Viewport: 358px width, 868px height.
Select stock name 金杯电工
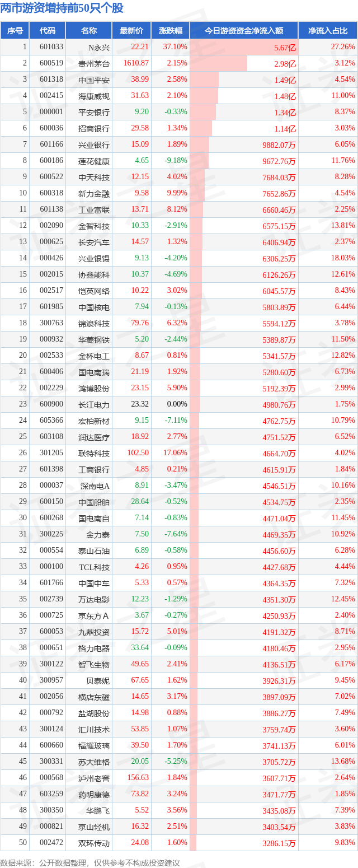[x=94, y=356]
